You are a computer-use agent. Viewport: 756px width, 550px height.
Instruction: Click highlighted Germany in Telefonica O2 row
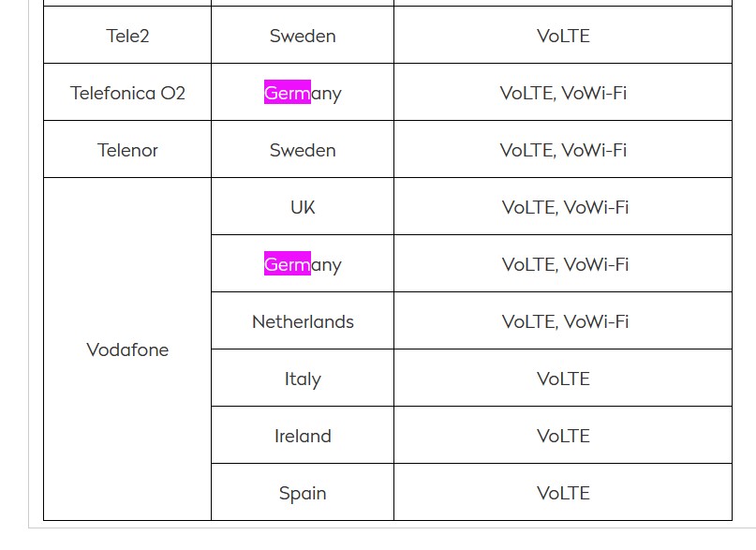coord(303,92)
